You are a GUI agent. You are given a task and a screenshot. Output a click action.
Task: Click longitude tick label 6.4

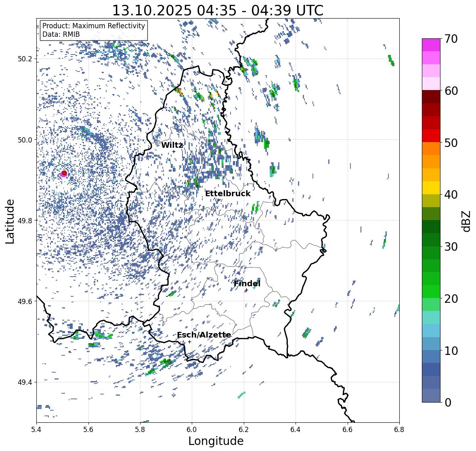pos(296,429)
